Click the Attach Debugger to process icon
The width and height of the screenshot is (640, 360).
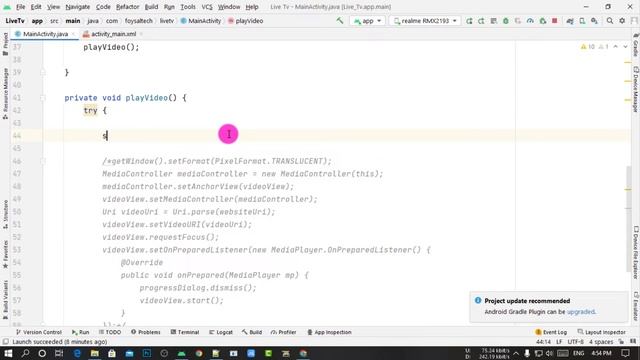click(x=542, y=21)
